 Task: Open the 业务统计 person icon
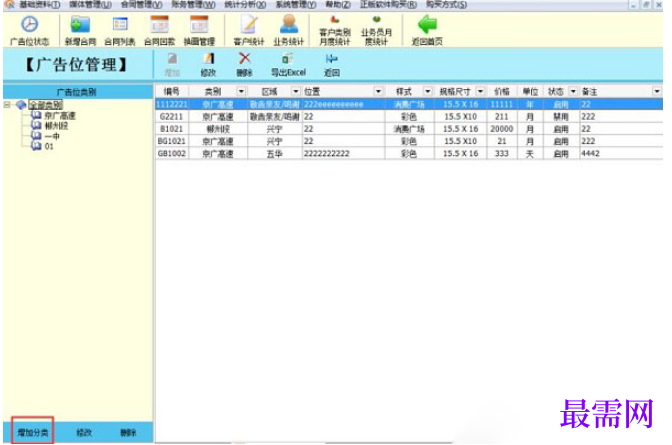(x=289, y=24)
